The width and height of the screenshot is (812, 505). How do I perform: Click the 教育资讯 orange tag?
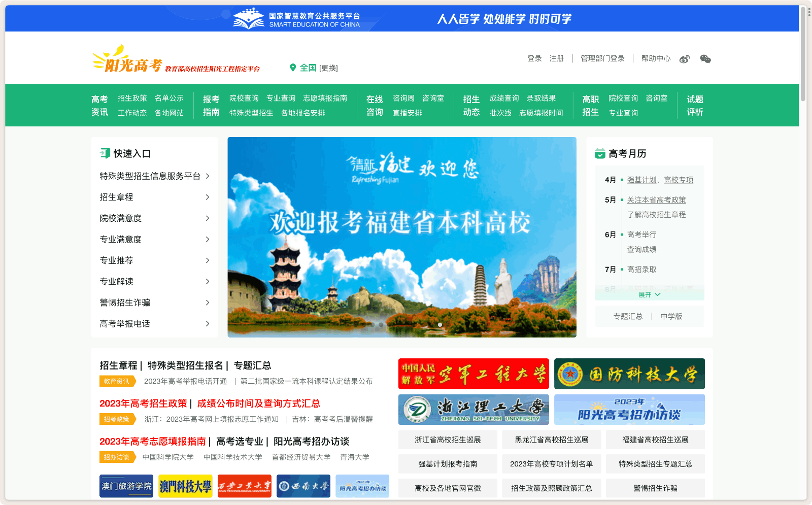117,381
